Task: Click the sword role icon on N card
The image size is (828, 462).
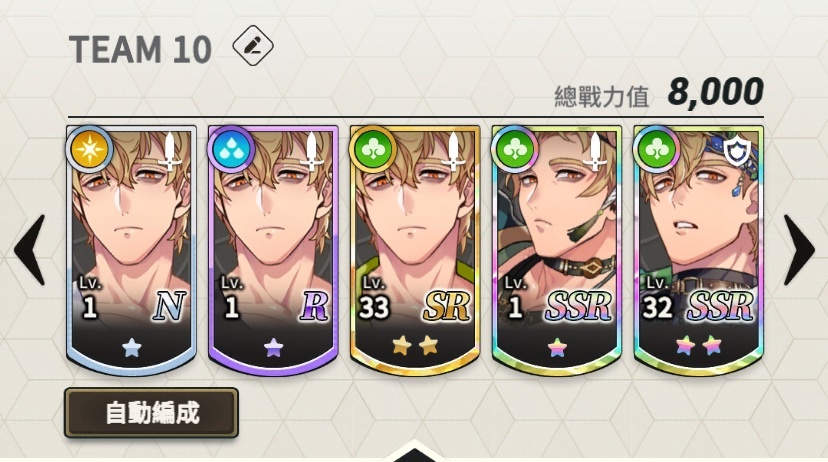Action: coord(170,152)
